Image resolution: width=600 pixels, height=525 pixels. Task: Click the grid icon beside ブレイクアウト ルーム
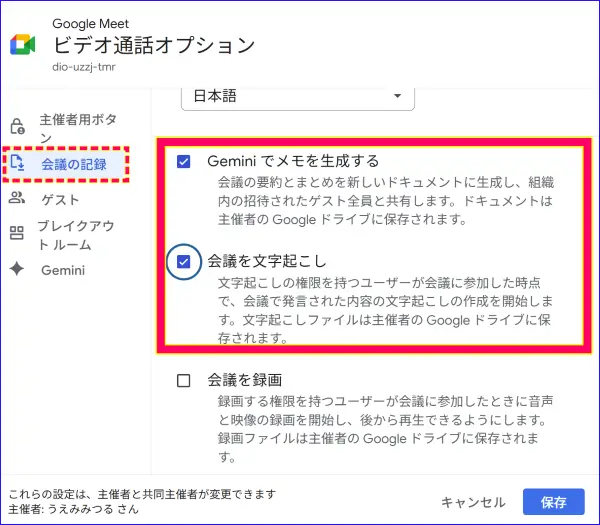tap(16, 233)
